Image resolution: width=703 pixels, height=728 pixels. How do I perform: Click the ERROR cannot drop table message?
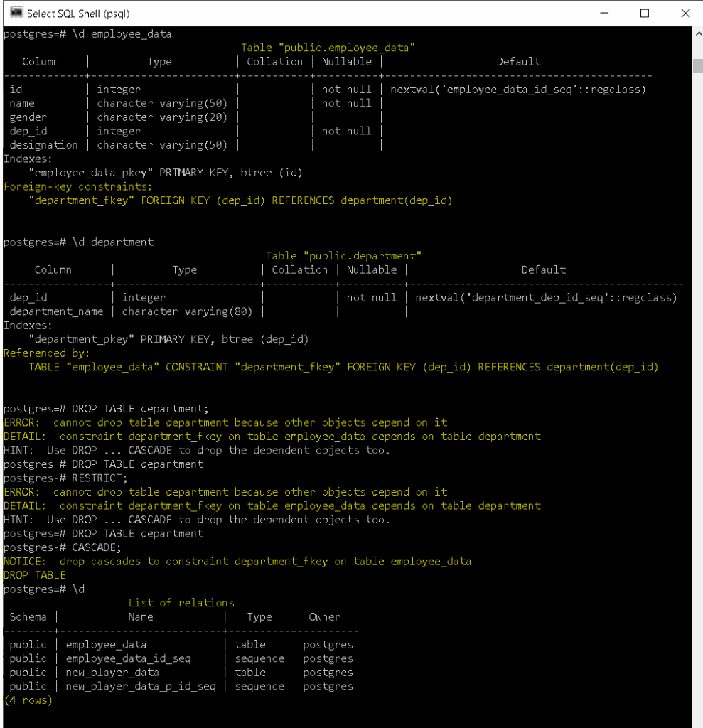click(x=222, y=422)
